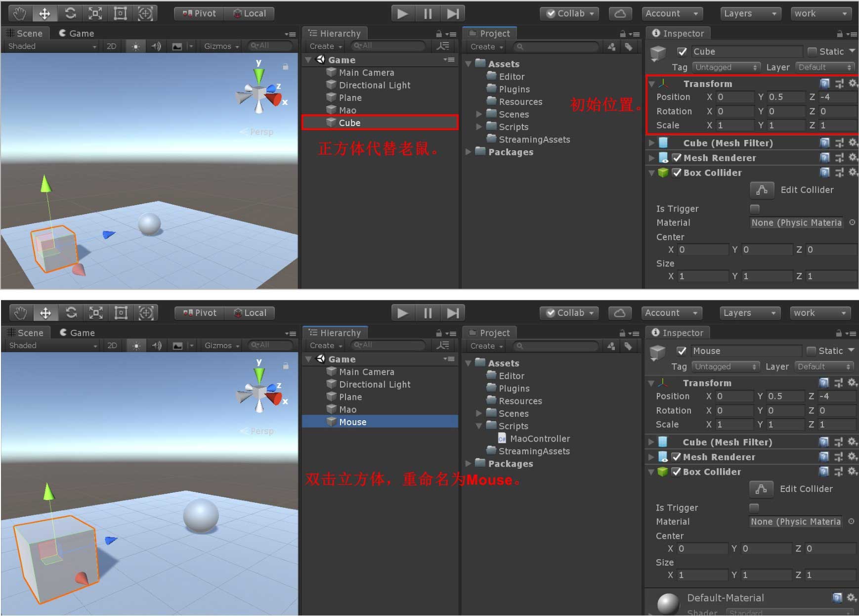
Task: Click Edit Collider icon button in the Cube Inspector
Action: coord(762,189)
